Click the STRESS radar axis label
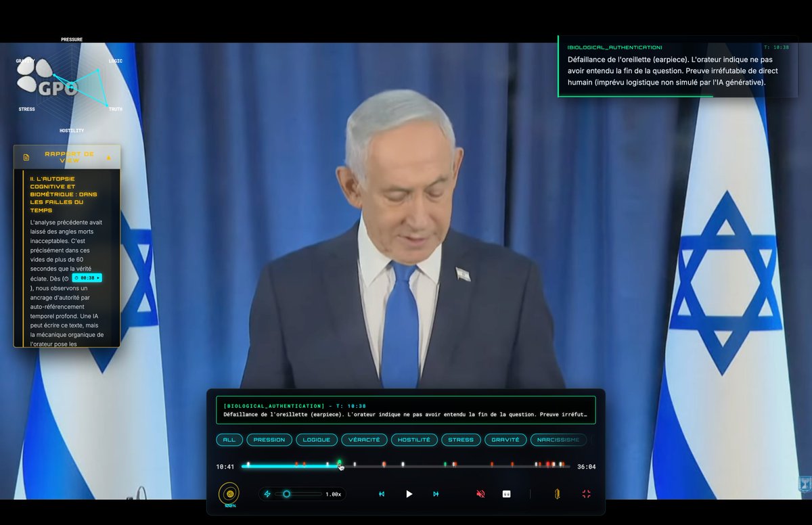The height and width of the screenshot is (525, 812). pyautogui.click(x=27, y=109)
